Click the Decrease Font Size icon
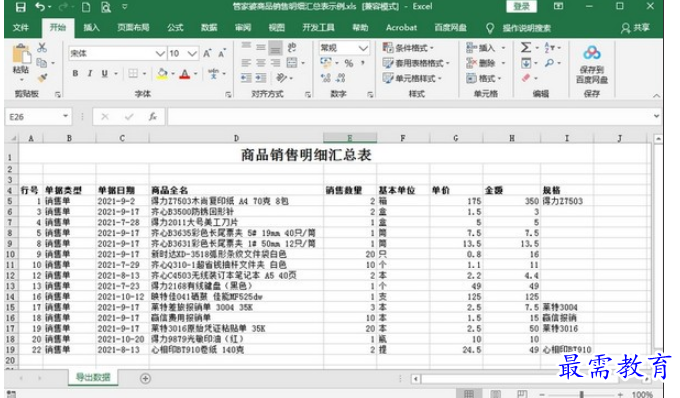Viewport: 680px width, 398px height. (222, 53)
